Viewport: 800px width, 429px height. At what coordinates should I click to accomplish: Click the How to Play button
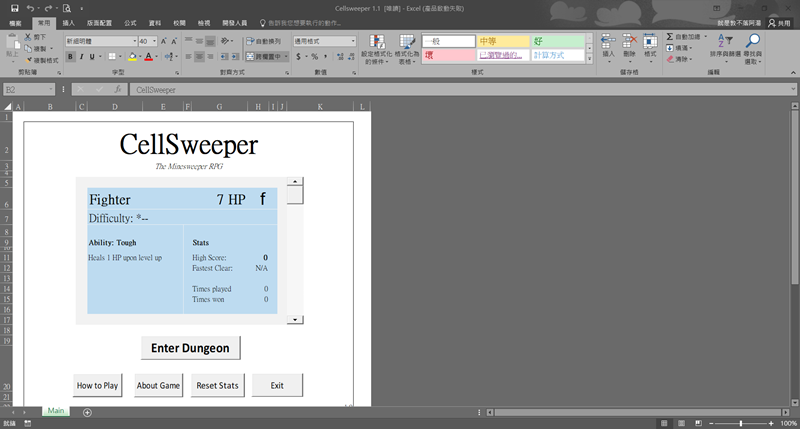pyautogui.click(x=98, y=385)
